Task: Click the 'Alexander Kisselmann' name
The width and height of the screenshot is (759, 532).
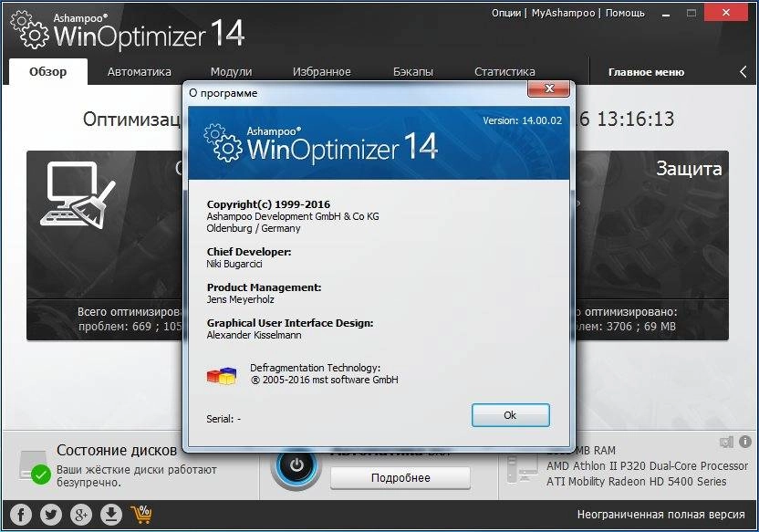Action: click(255, 335)
